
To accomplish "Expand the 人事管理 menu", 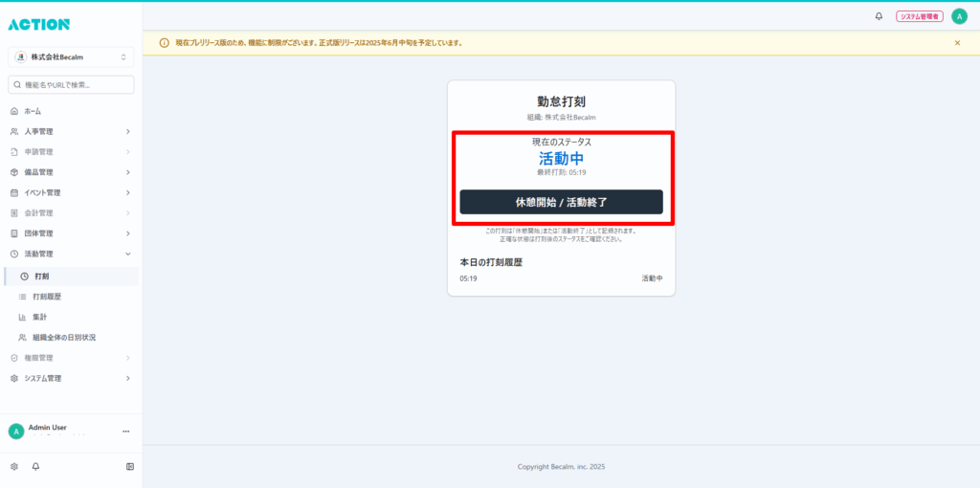I will click(x=71, y=131).
